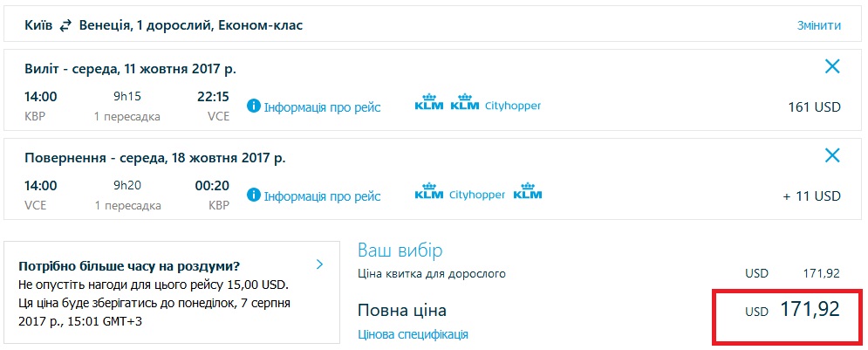Viewport: 868px width, 350px height.
Task: Remove the outbound flight on 11 жовтня
Action: pos(832,65)
